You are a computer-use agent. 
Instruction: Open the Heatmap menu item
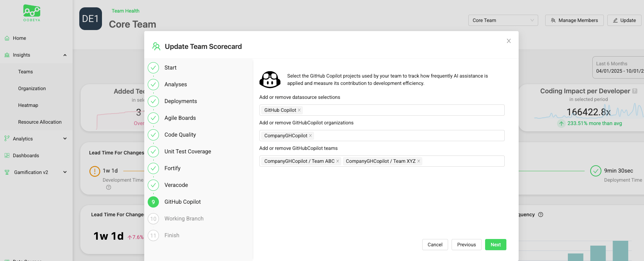click(28, 105)
